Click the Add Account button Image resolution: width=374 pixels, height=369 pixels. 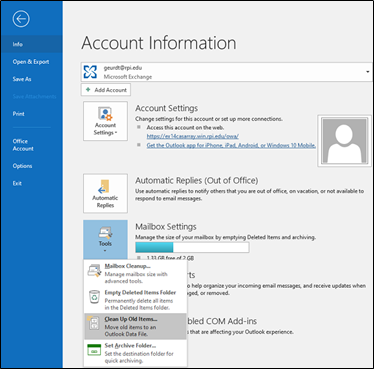(106, 90)
